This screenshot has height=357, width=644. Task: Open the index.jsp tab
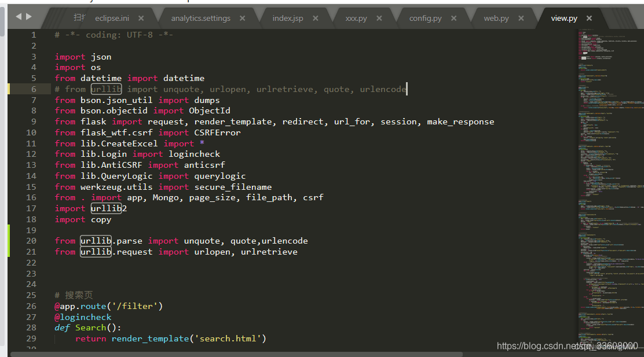(287, 18)
